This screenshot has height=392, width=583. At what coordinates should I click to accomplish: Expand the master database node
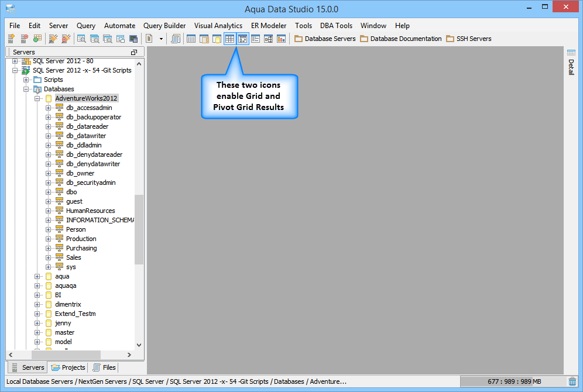[37, 332]
